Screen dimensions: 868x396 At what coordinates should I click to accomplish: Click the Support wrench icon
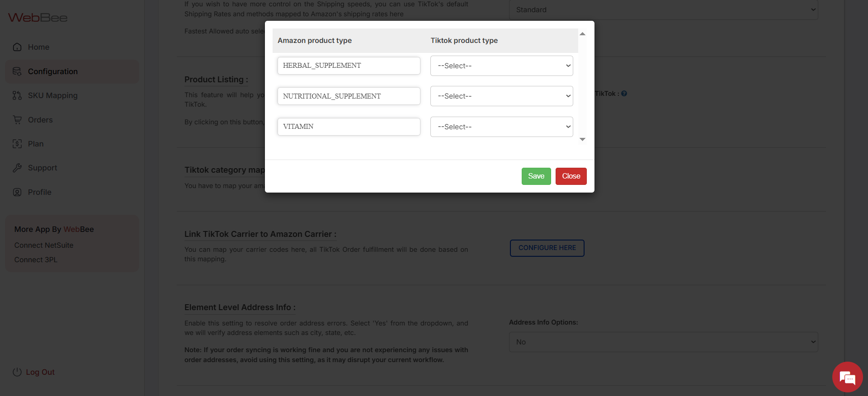(17, 168)
